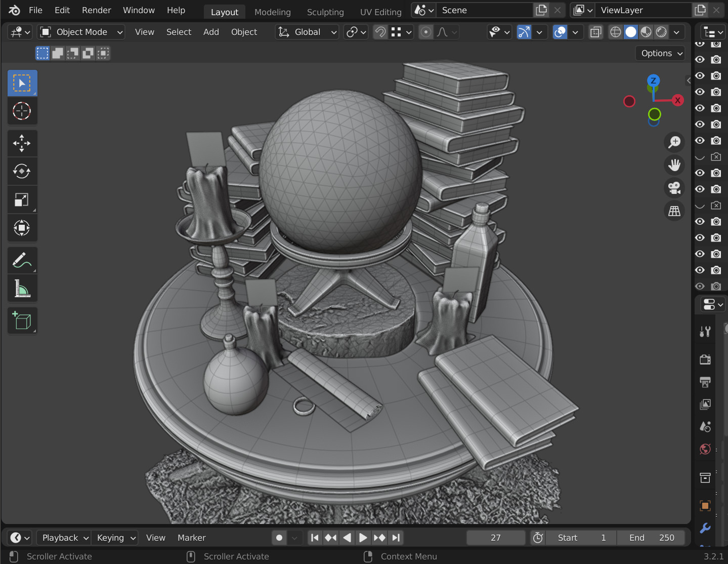Screen dimensions: 728x564
Task: Activate the Scale tool
Action: click(x=22, y=199)
